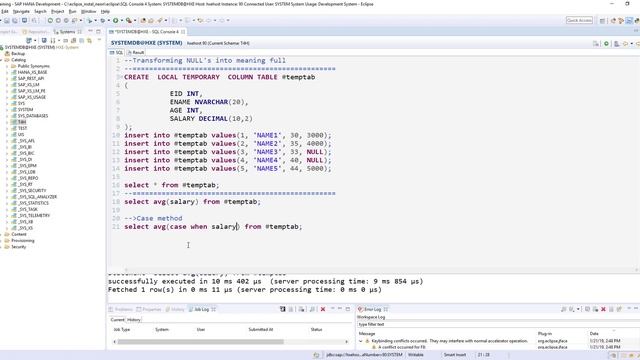Click the first icon in Job Log toolbar

282,309
